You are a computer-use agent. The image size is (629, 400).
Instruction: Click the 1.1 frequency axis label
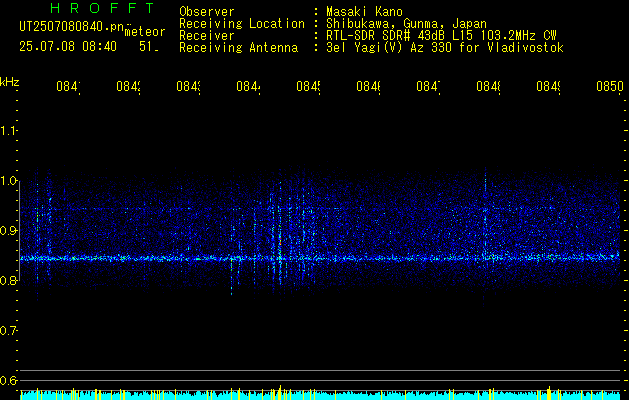8,131
